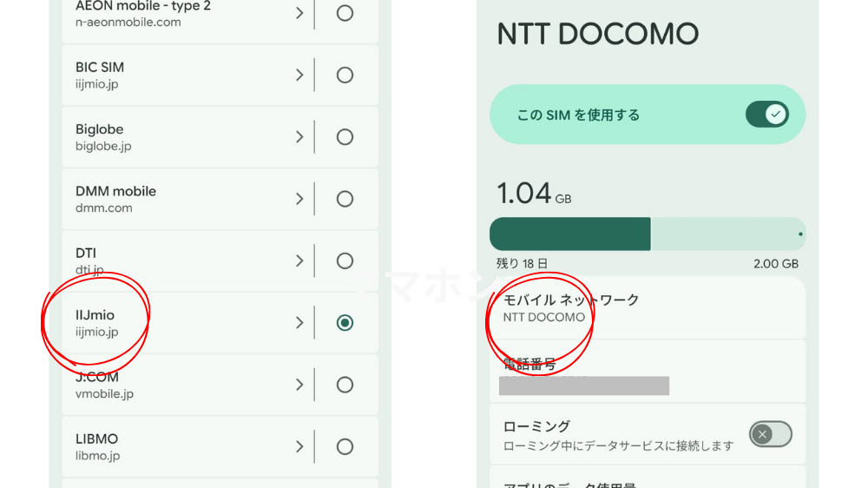The width and height of the screenshot is (868, 488).
Task: Click the IIJmio APN name
Action: pos(95,315)
